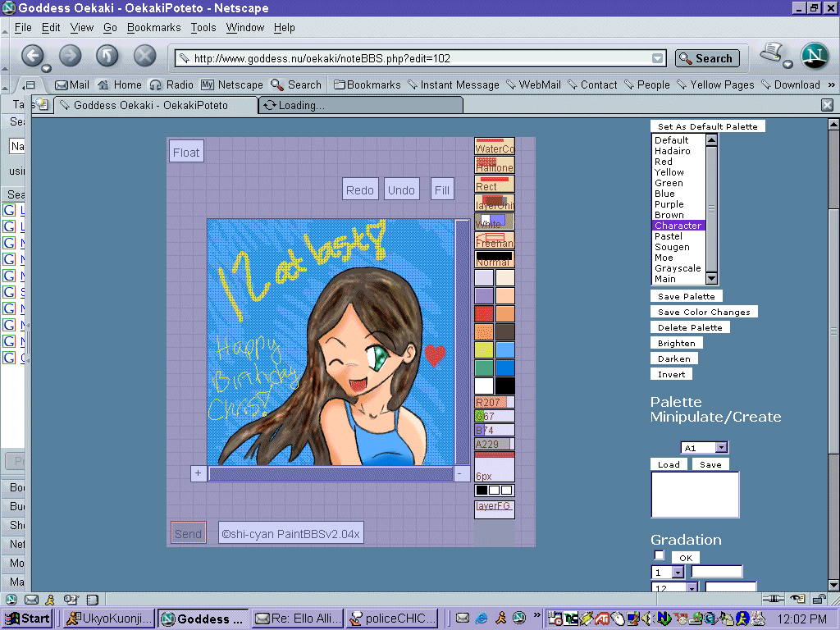Viewport: 840px width, 630px height.
Task: Click the palette list's down scroll arrow
Action: tap(711, 279)
